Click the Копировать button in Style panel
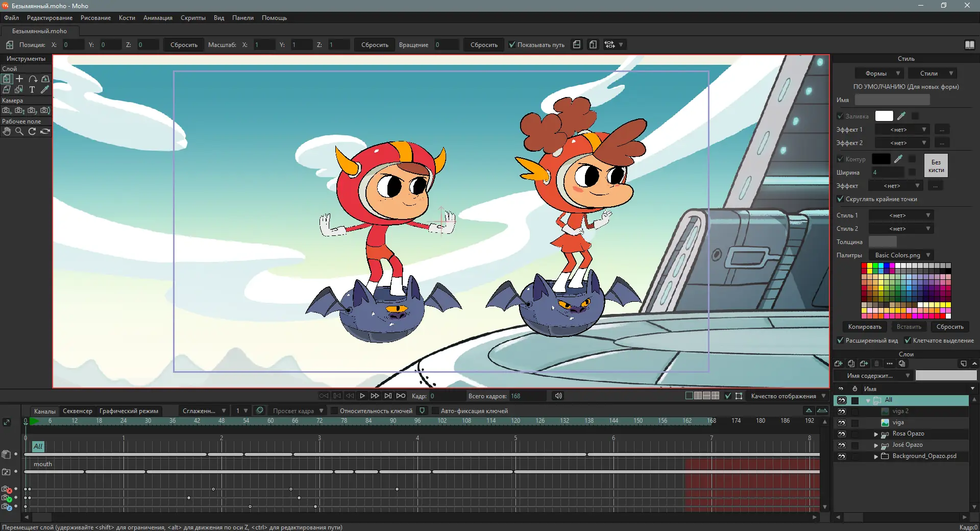Image resolution: width=980 pixels, height=531 pixels. point(865,327)
